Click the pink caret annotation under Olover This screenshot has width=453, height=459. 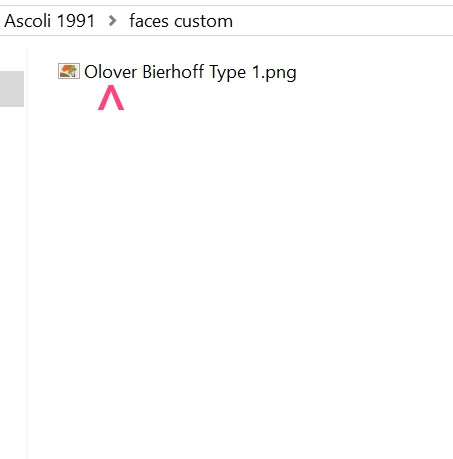[x=111, y=97]
